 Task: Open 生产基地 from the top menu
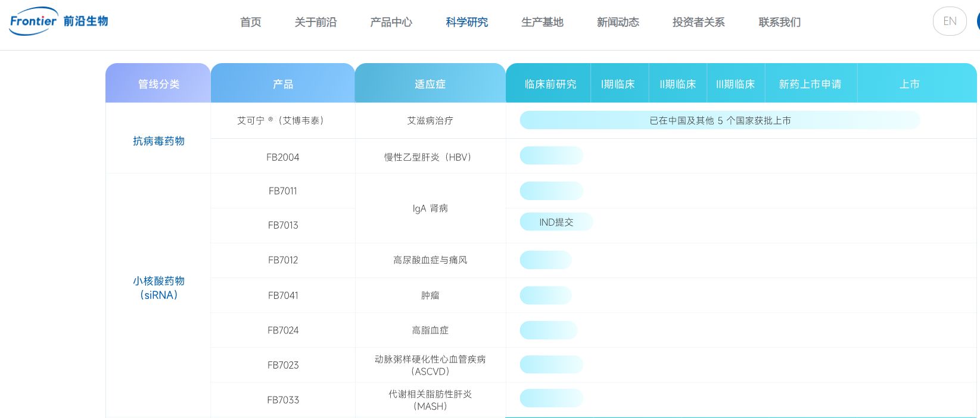point(542,22)
